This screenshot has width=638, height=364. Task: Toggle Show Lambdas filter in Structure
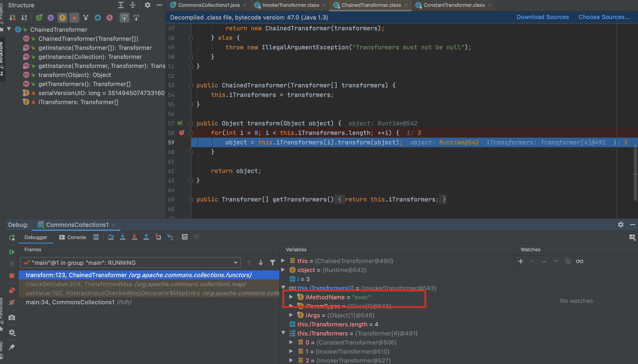click(110, 17)
